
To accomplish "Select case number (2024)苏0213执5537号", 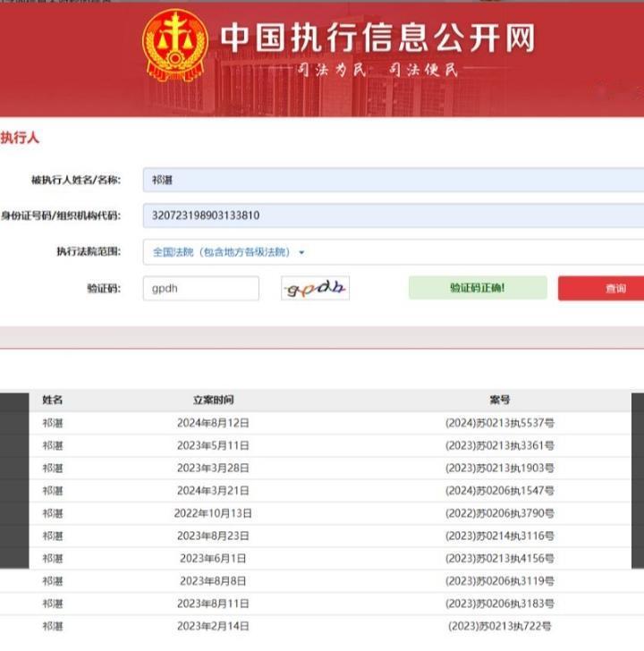I will click(499, 423).
